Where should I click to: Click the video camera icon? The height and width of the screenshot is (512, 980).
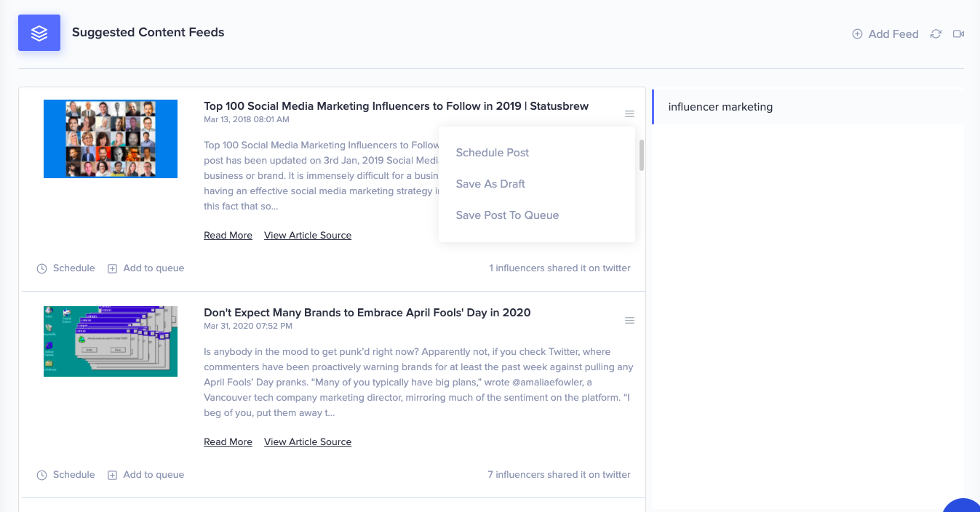click(x=958, y=34)
